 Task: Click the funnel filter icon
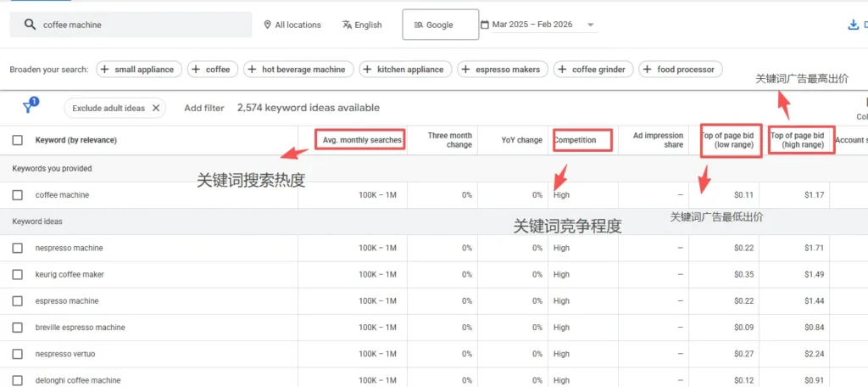pos(28,108)
